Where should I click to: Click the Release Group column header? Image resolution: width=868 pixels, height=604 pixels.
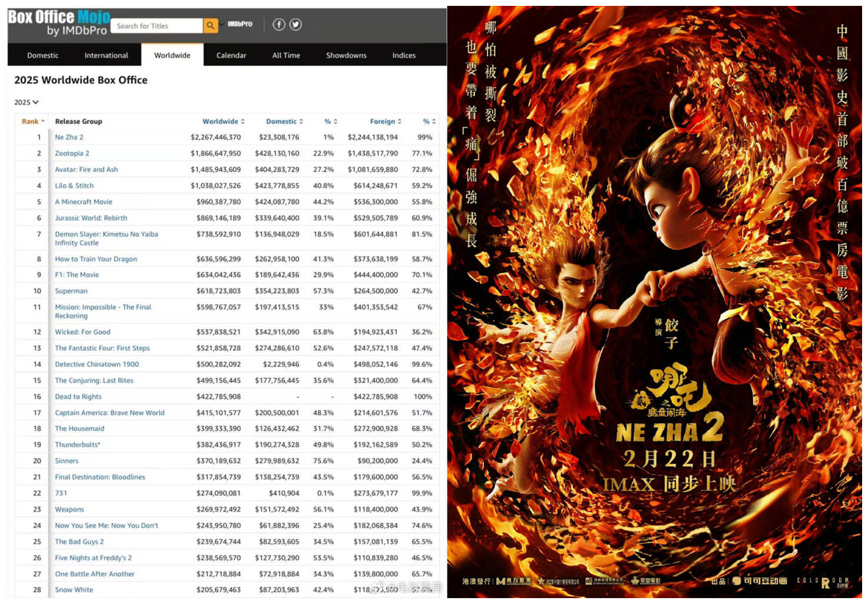tap(78, 122)
